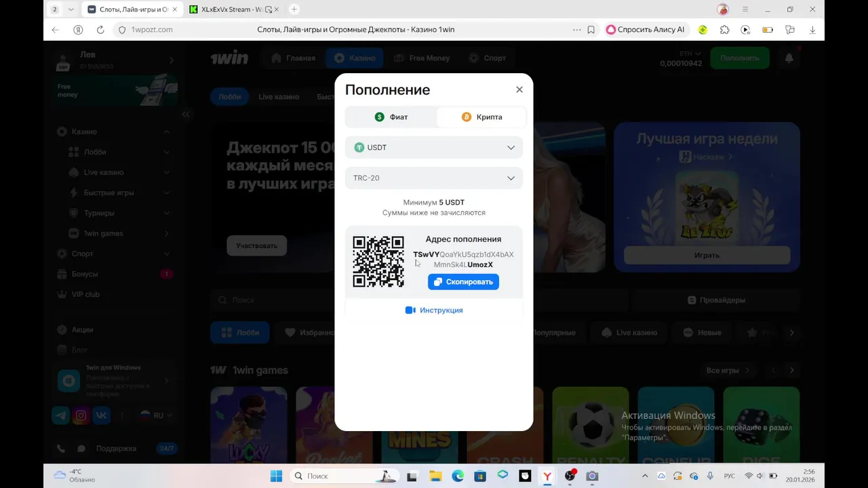The width and height of the screenshot is (868, 488).
Task: Bookmark the page with the bookmark icon
Action: coord(591,30)
